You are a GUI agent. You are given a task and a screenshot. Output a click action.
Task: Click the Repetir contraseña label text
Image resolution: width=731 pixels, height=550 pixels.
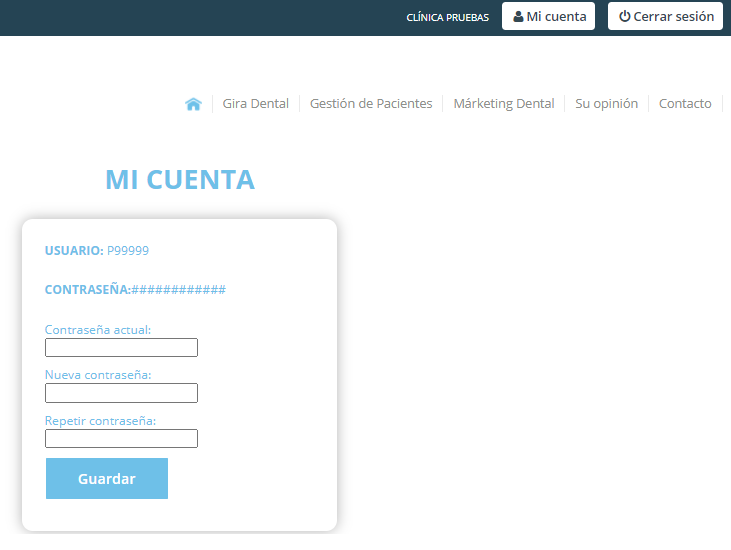(x=101, y=421)
